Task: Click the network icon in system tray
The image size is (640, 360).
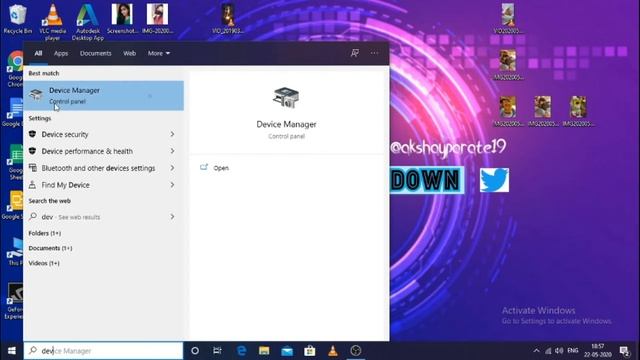Action: pos(548,351)
